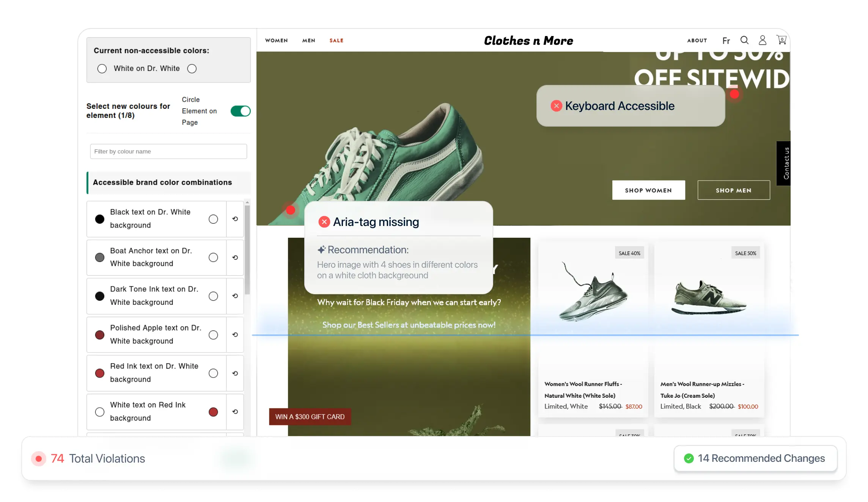The height and width of the screenshot is (502, 868).
Task: Toggle Circle Element on Page switch
Action: click(241, 111)
